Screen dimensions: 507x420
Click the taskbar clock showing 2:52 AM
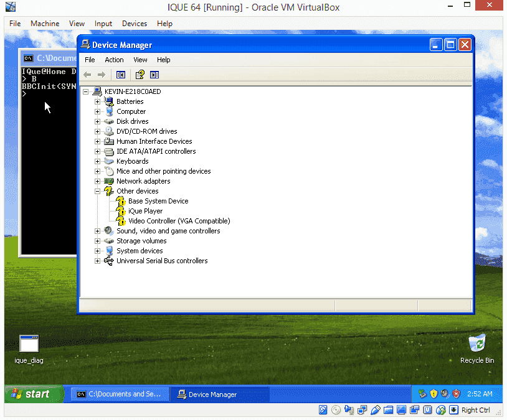tap(480, 394)
